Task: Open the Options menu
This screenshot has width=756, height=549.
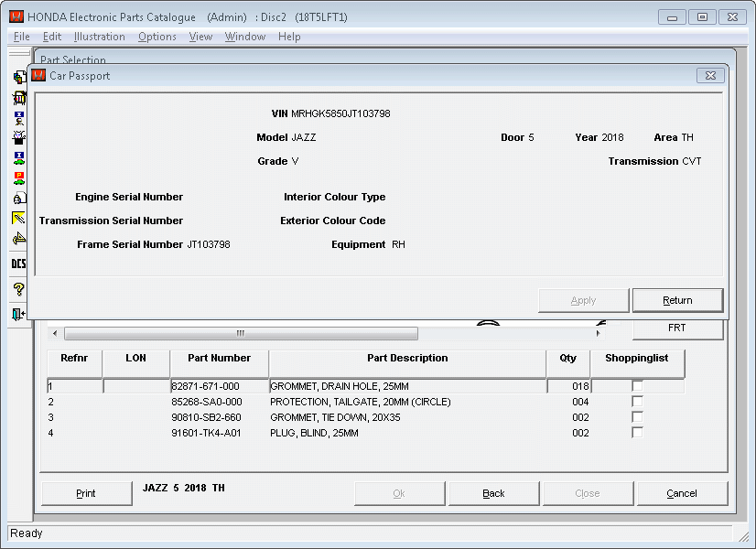Action: (157, 37)
